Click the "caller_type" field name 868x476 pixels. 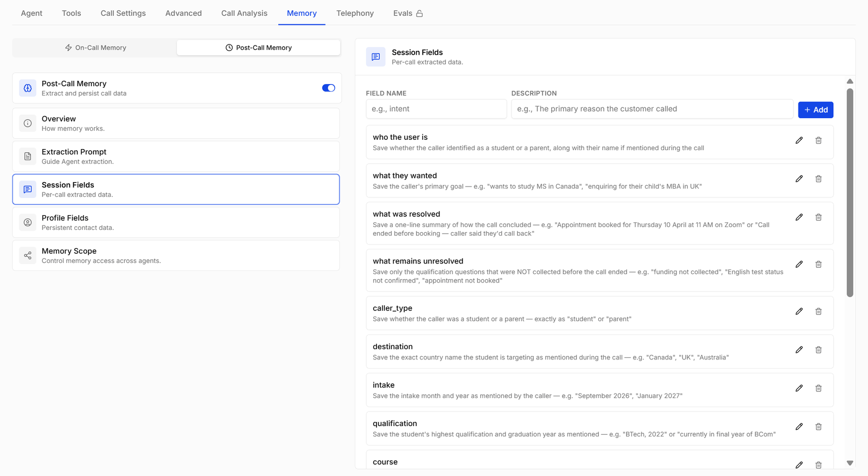click(x=392, y=308)
